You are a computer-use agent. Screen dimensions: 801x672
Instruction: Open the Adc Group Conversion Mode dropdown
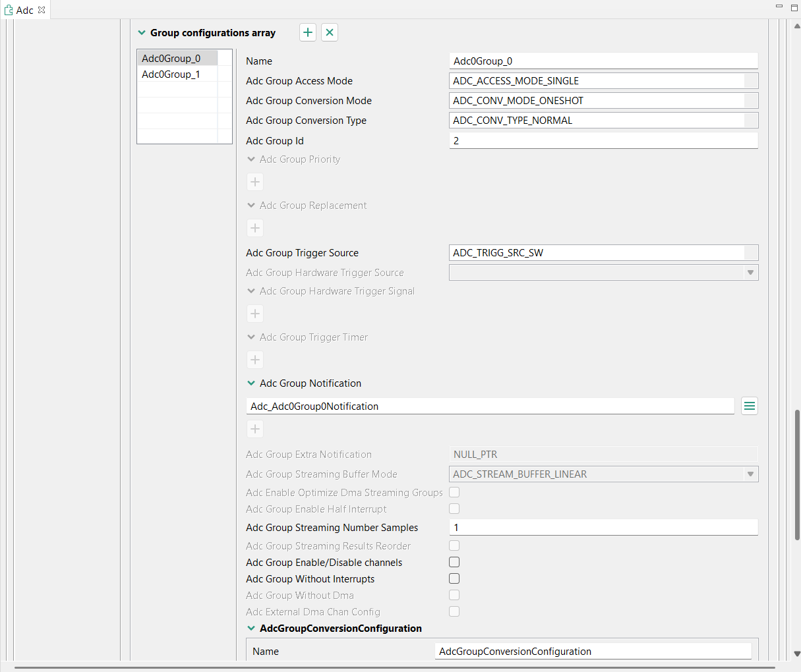coord(750,100)
